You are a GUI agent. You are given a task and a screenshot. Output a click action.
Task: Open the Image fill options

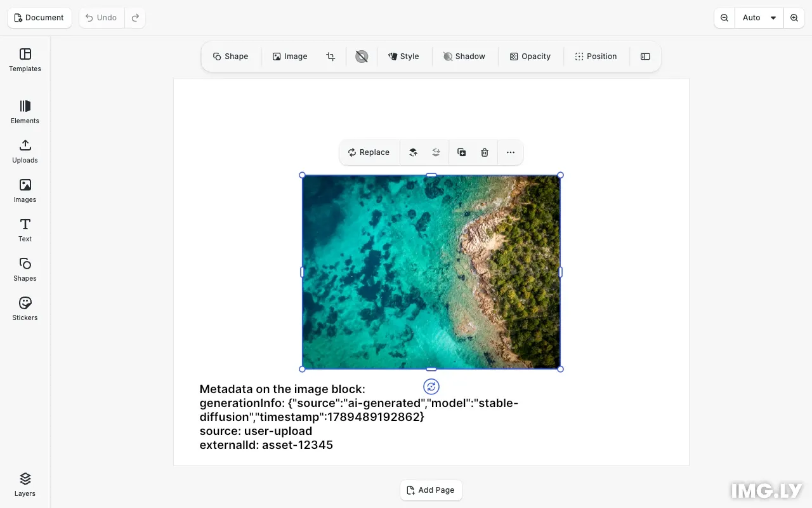click(x=290, y=57)
